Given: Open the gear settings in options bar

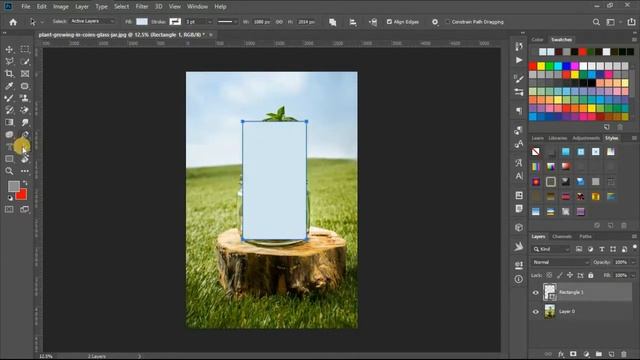Looking at the screenshot, I should pyautogui.click(x=435, y=22).
